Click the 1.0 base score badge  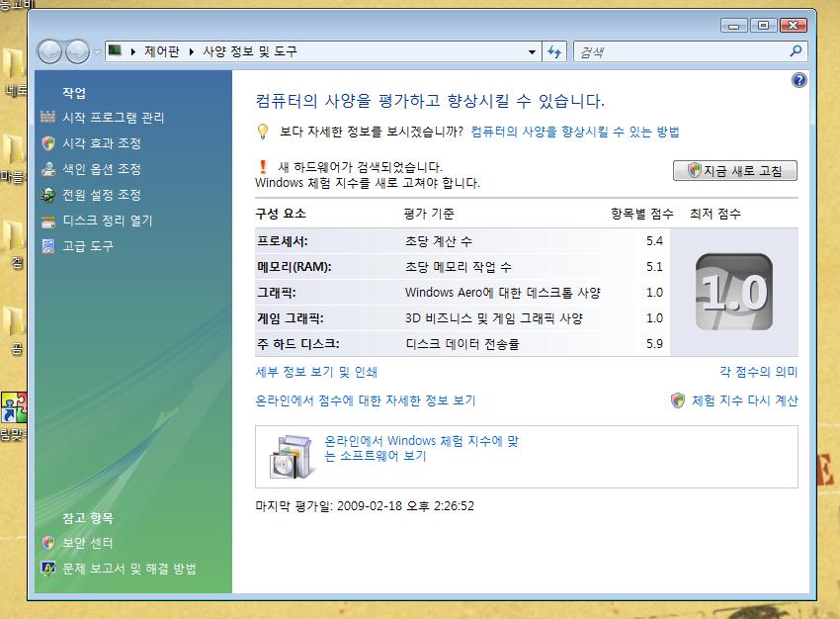tap(734, 292)
